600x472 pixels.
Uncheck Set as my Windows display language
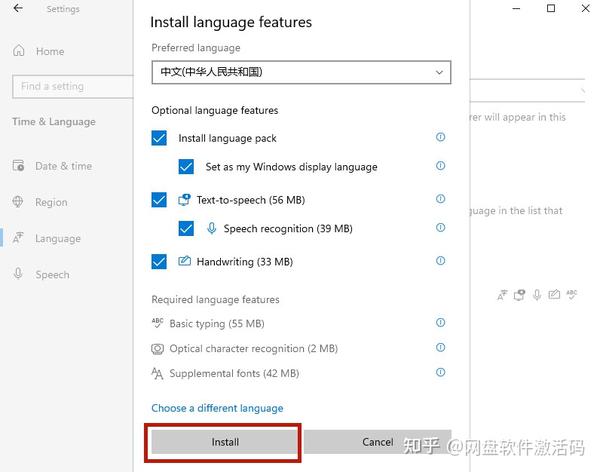point(186,167)
